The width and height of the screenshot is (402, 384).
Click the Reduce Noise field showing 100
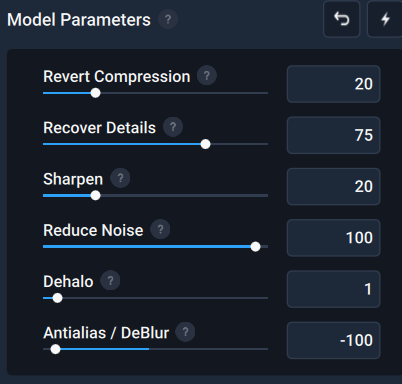point(333,238)
